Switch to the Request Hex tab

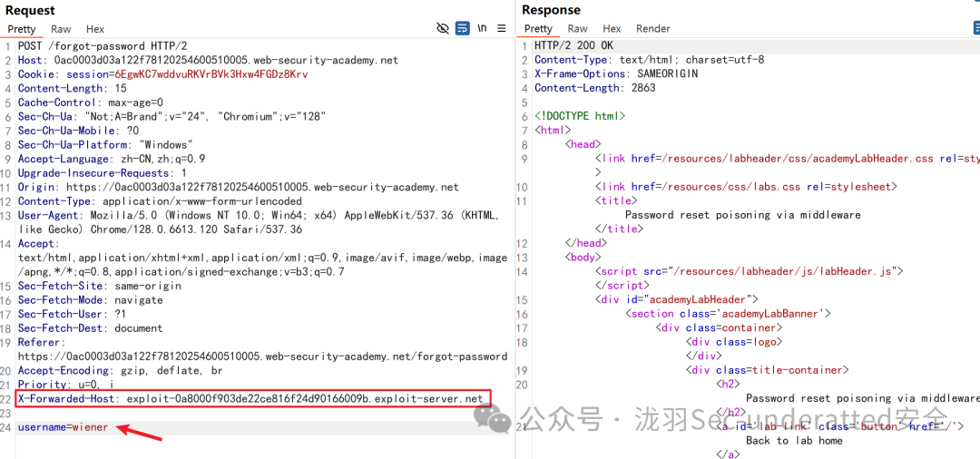(95, 29)
